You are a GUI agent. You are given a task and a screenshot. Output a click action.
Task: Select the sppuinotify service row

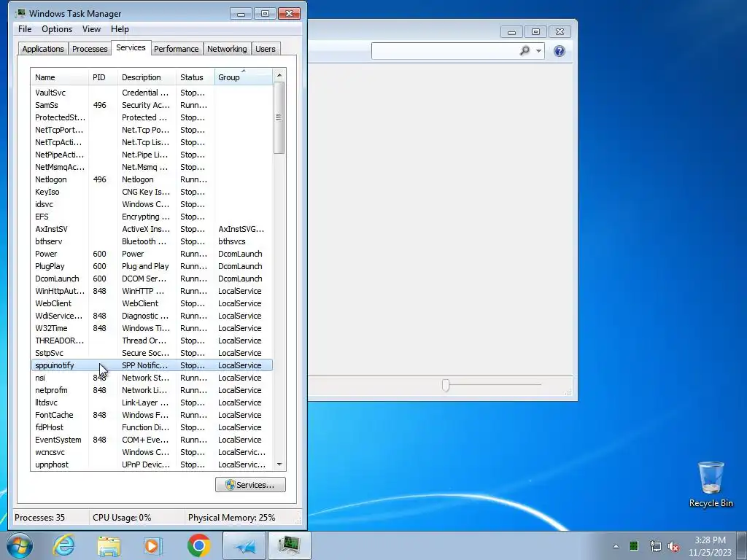152,365
